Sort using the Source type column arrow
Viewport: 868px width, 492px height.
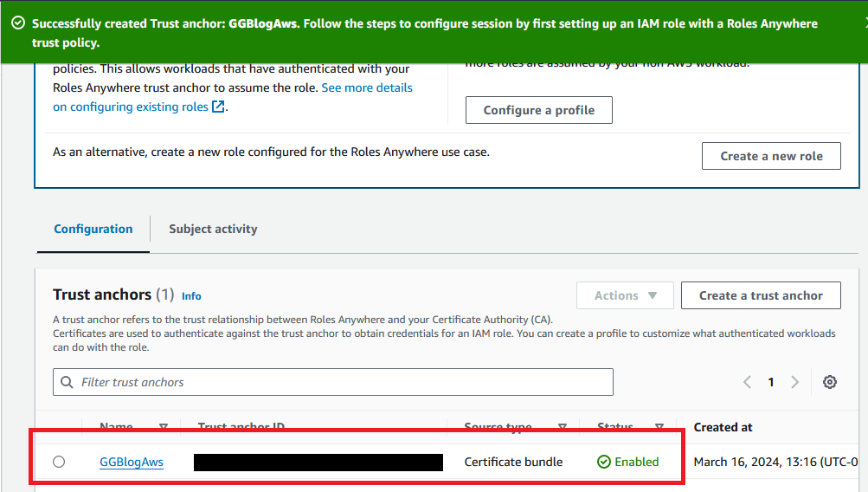click(x=563, y=427)
